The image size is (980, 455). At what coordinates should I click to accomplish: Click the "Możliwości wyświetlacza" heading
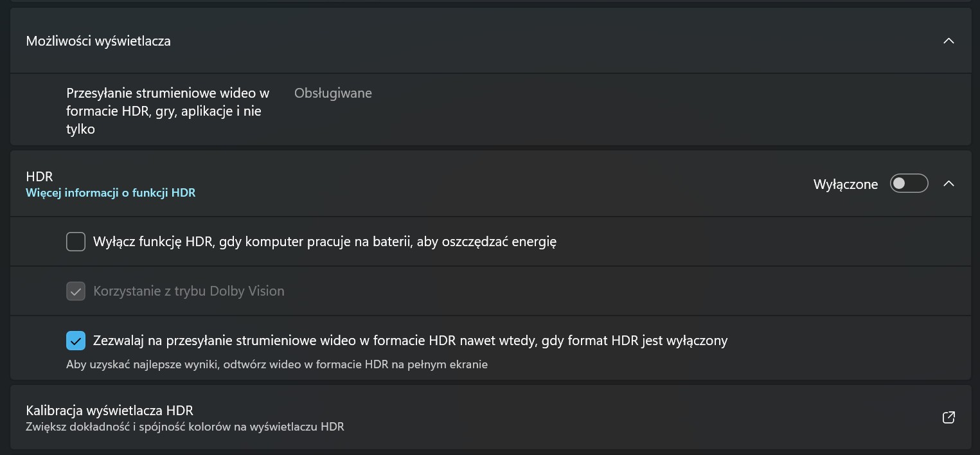[98, 40]
